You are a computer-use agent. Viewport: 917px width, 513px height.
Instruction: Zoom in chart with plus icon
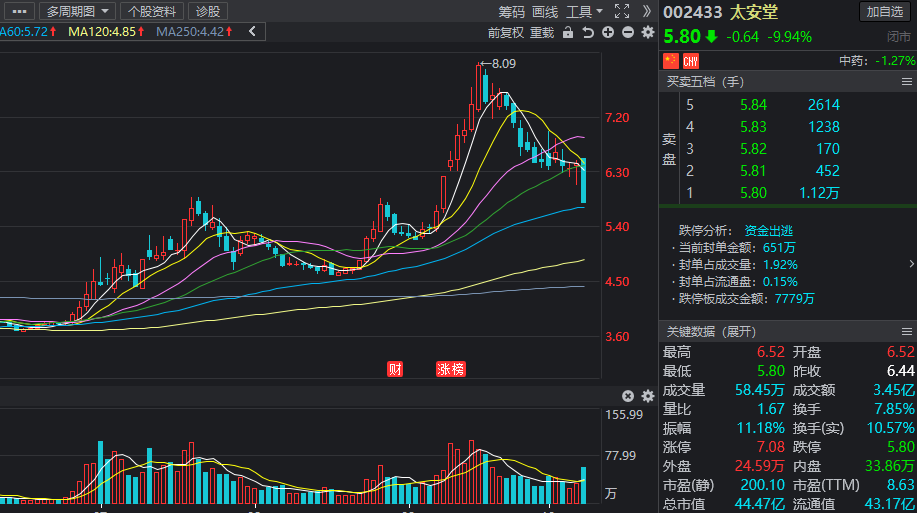(x=608, y=32)
